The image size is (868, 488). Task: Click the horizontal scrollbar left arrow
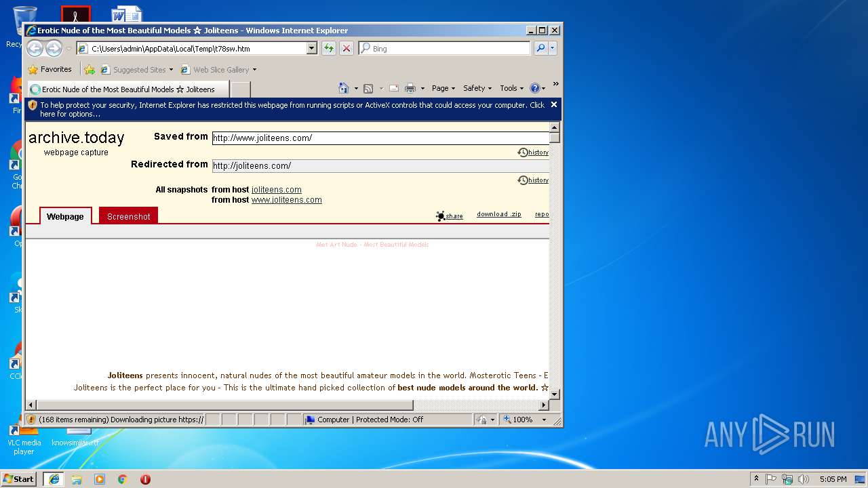31,405
